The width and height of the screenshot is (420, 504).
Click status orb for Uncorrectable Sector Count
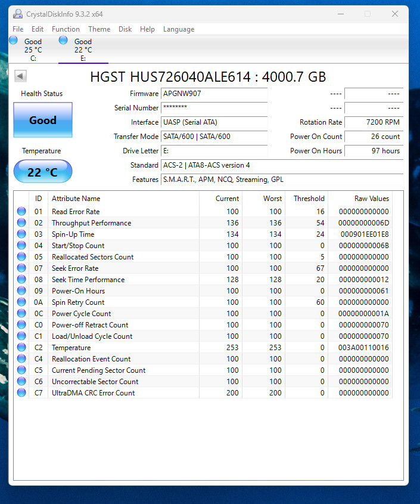[x=21, y=381]
